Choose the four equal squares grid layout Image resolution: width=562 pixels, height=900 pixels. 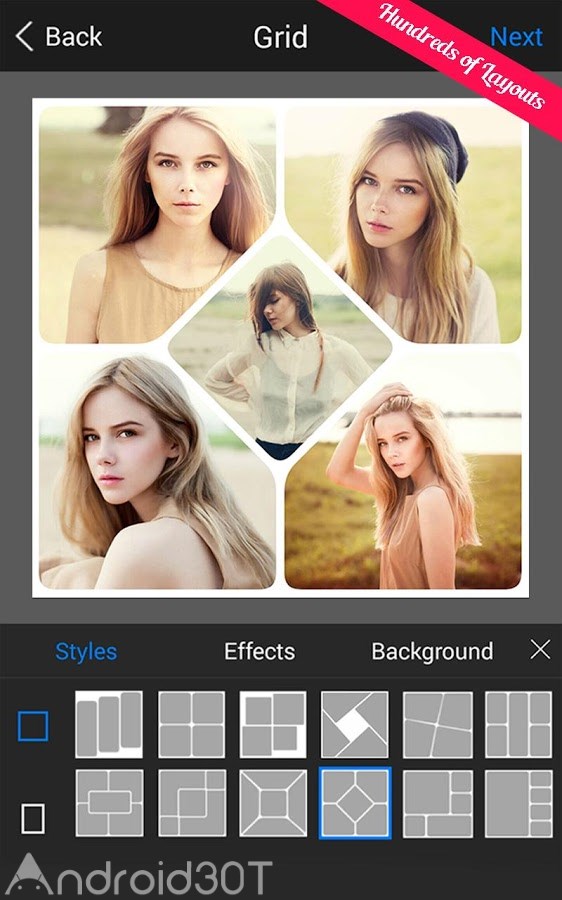point(191,724)
